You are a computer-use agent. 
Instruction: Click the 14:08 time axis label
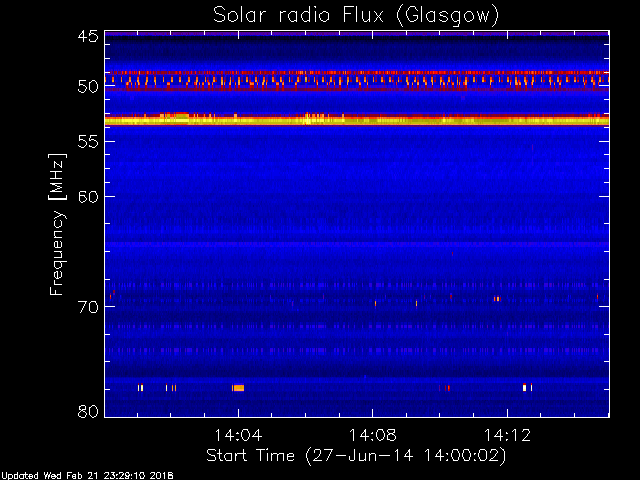(x=373, y=436)
